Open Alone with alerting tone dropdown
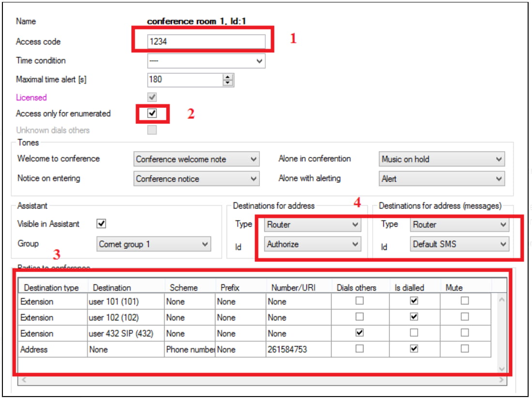The image size is (532, 398). 441,179
